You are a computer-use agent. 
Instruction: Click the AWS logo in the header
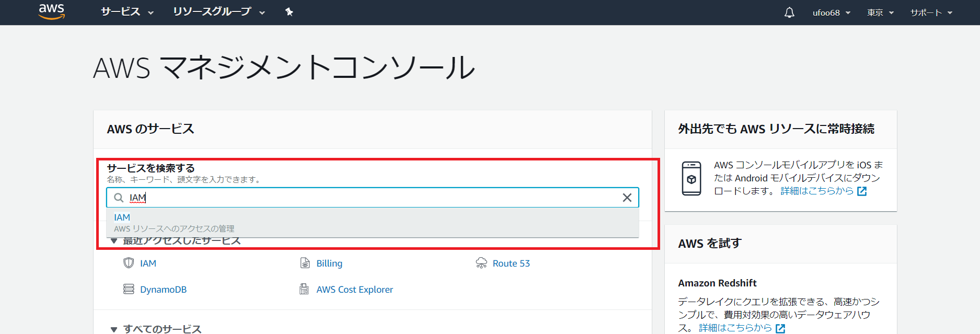[x=52, y=11]
